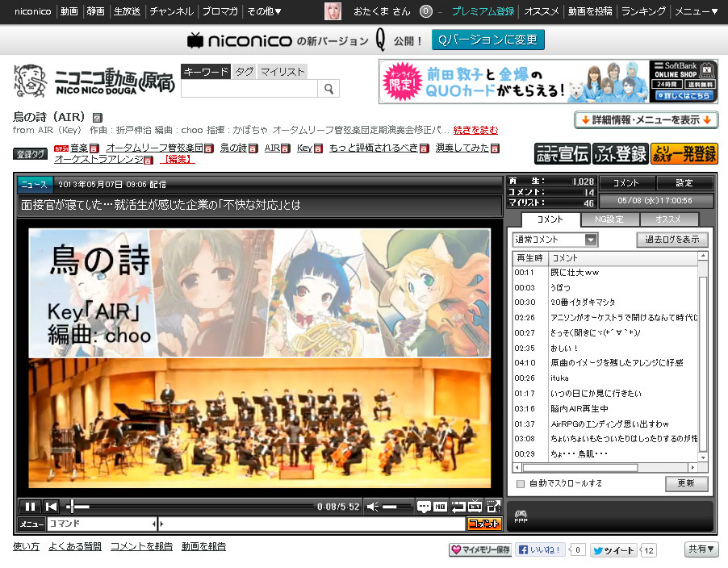This screenshot has height=568, width=728.
Task: Open 動画 in the top navigation
Action: (69, 11)
